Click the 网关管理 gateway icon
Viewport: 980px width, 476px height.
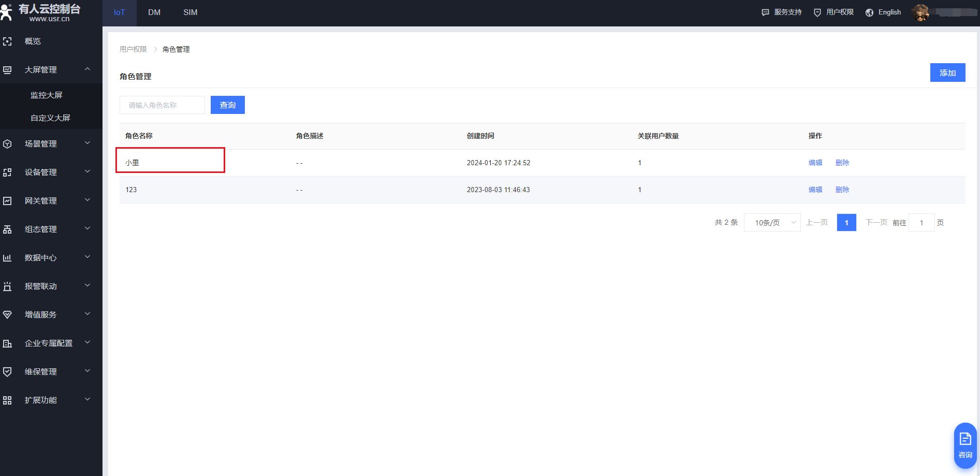tap(7, 201)
